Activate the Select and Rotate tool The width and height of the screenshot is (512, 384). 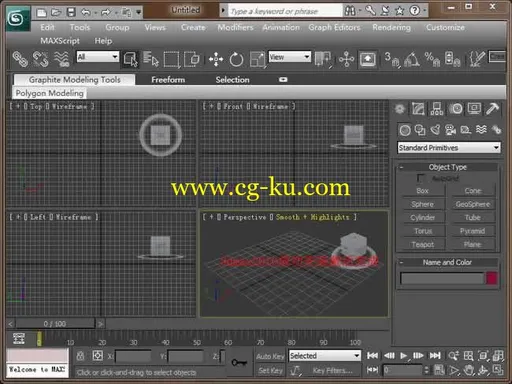[x=236, y=59]
